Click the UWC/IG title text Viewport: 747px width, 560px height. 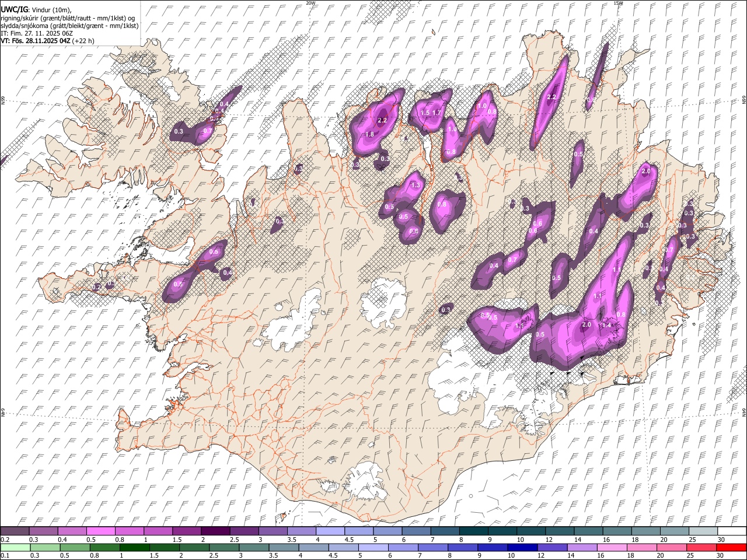pyautogui.click(x=14, y=10)
